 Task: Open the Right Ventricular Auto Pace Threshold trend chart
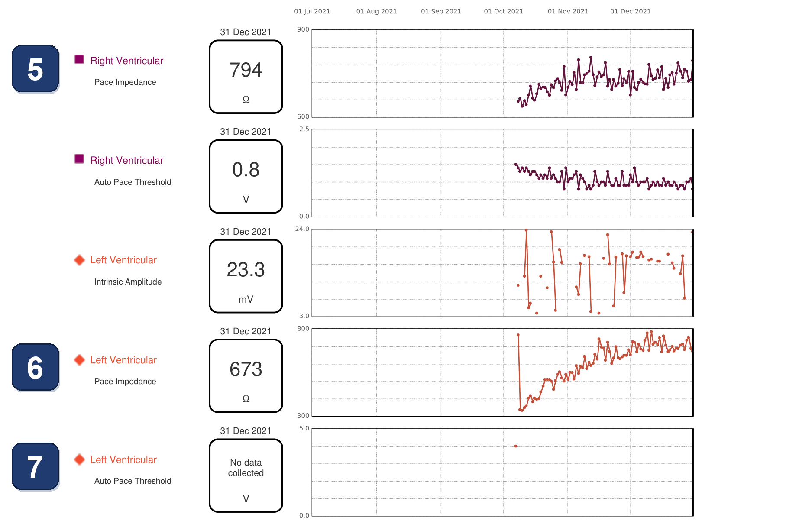(x=502, y=173)
